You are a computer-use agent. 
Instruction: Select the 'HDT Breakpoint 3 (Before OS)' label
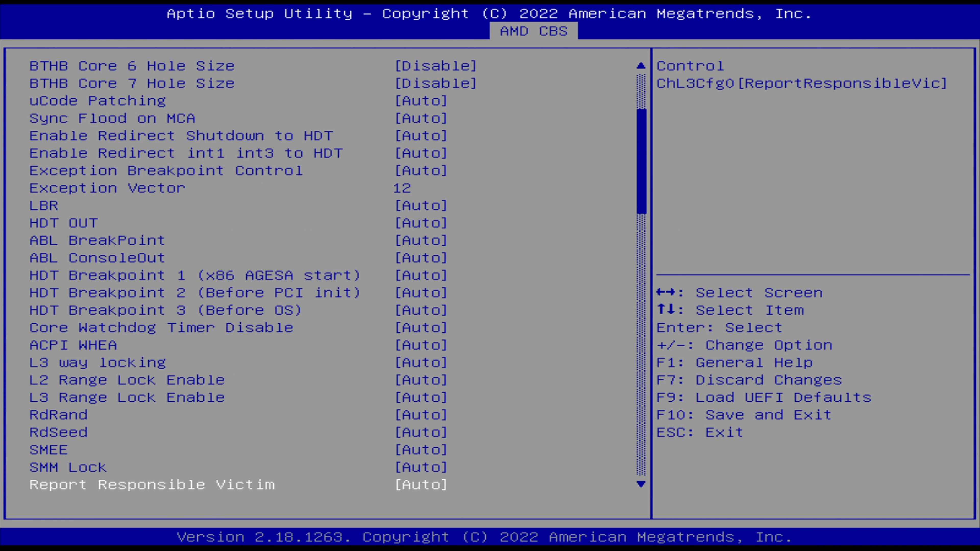coord(165,310)
